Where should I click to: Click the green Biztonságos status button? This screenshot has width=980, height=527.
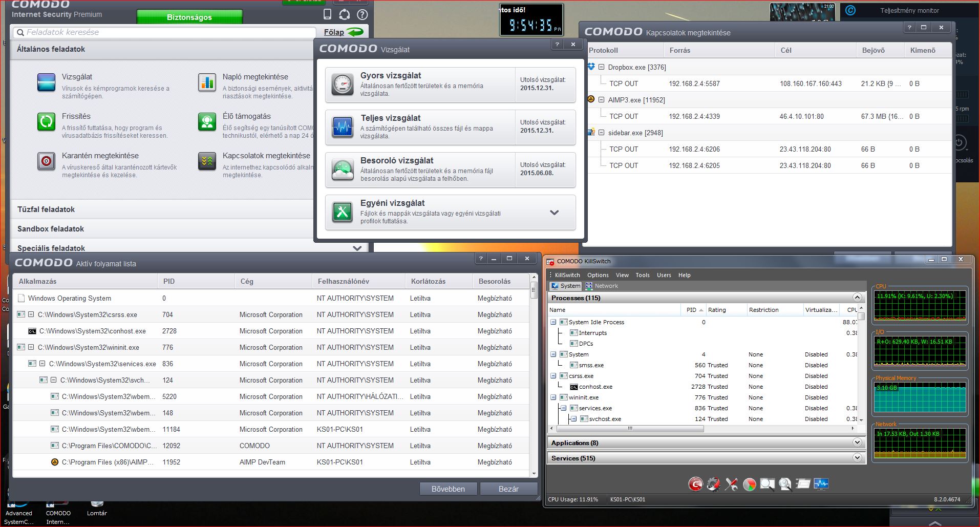(x=189, y=17)
